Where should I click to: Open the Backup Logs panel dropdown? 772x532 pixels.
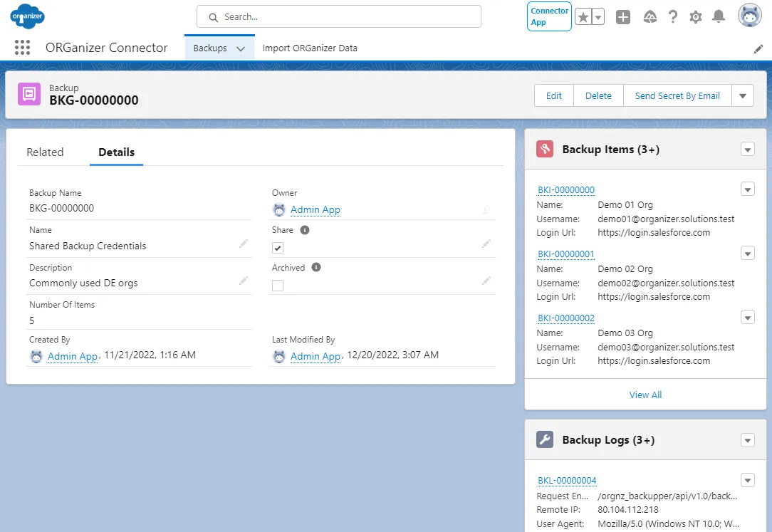pos(747,440)
